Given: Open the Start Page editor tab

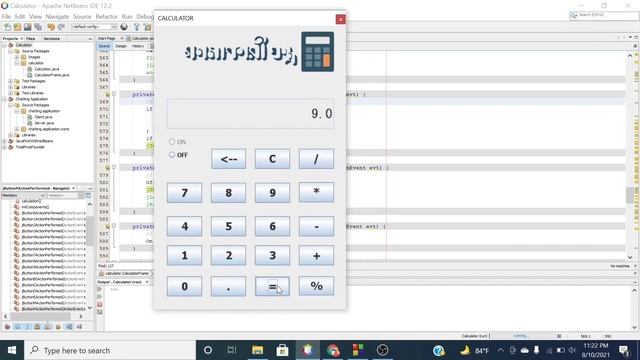Looking at the screenshot, I should [x=107, y=38].
